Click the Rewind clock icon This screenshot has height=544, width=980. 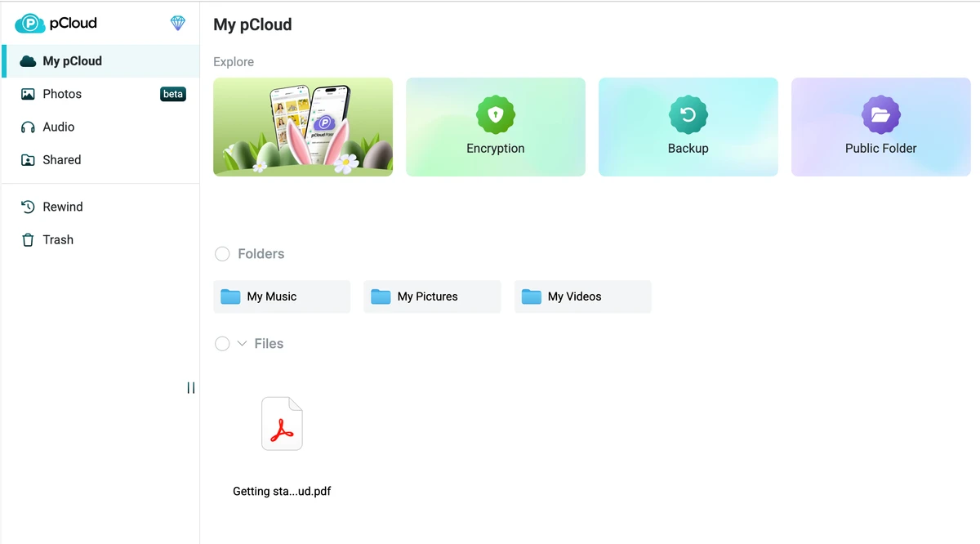(28, 207)
